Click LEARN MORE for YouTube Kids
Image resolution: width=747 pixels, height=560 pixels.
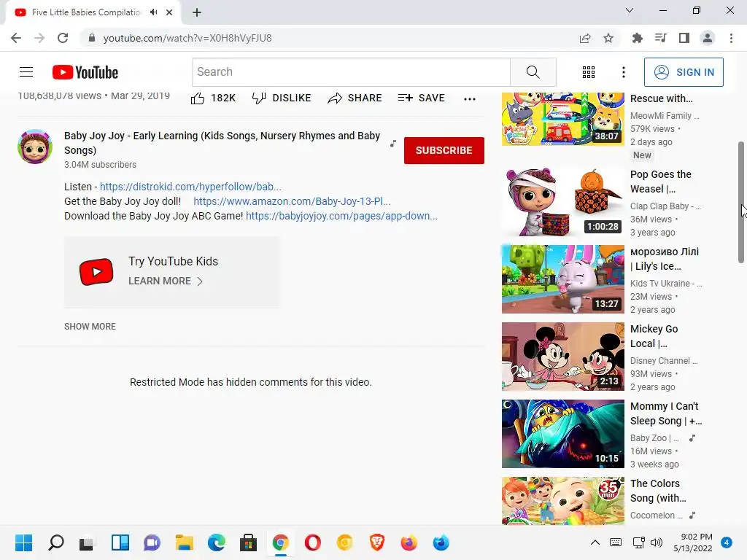click(x=166, y=281)
